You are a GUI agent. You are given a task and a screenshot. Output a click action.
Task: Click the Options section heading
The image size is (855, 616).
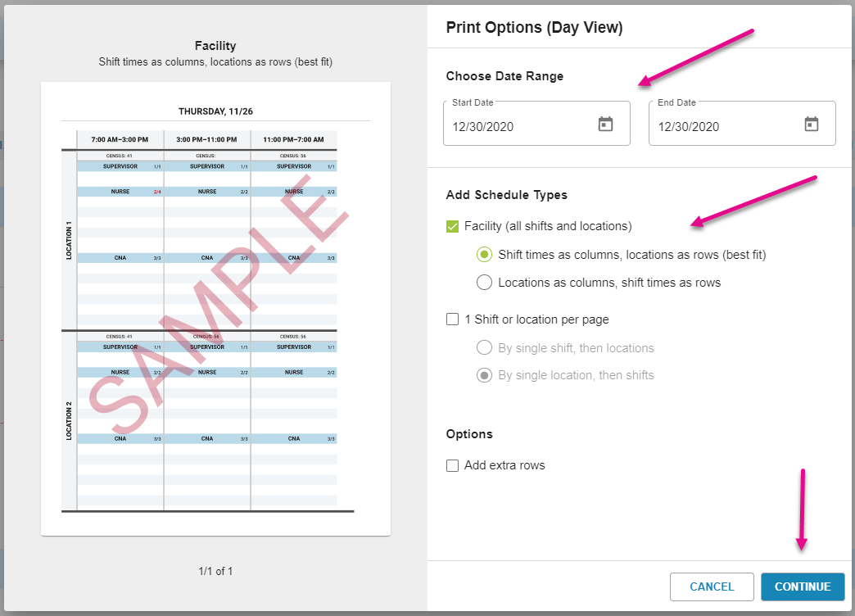[x=469, y=434]
